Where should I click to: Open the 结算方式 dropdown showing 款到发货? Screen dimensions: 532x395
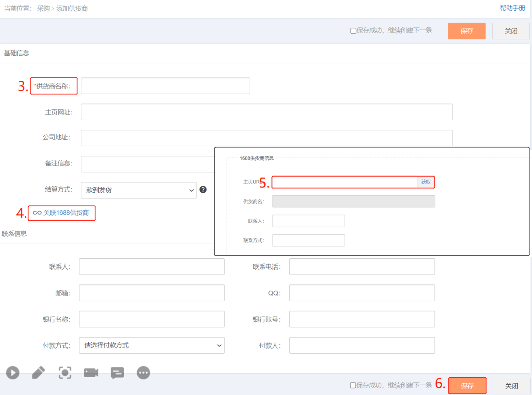(x=139, y=190)
